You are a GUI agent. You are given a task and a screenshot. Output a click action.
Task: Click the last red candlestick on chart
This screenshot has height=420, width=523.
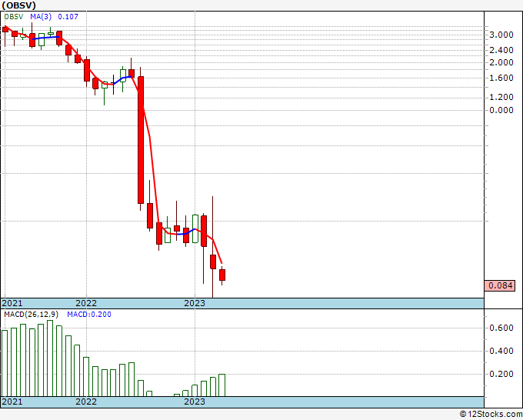point(222,275)
